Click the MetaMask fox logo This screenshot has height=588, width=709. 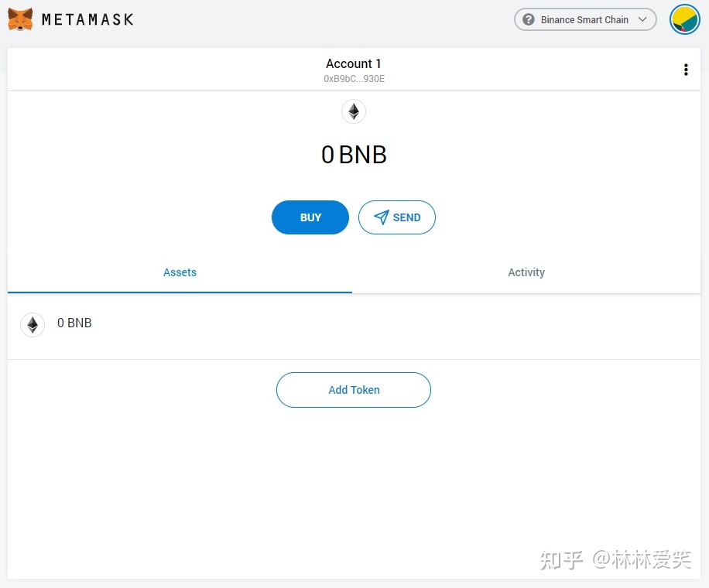20,19
